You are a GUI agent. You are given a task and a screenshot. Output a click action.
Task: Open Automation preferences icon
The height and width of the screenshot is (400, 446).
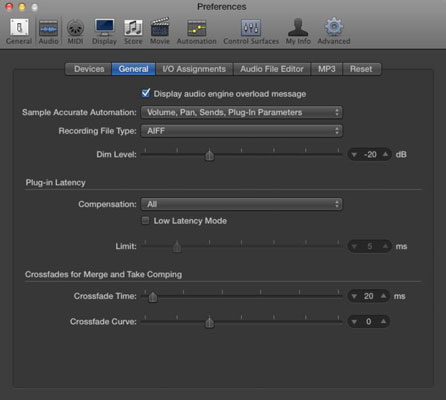[197, 28]
